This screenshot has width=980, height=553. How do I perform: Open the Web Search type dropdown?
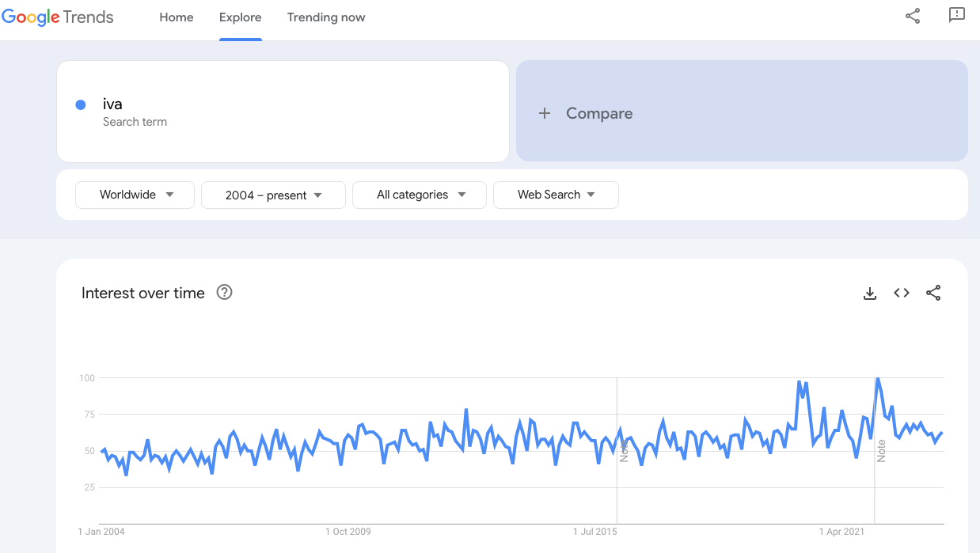coord(555,195)
